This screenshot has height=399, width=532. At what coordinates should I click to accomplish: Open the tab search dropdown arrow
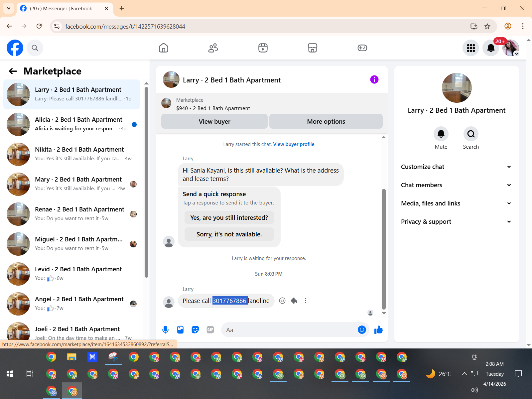(8, 8)
